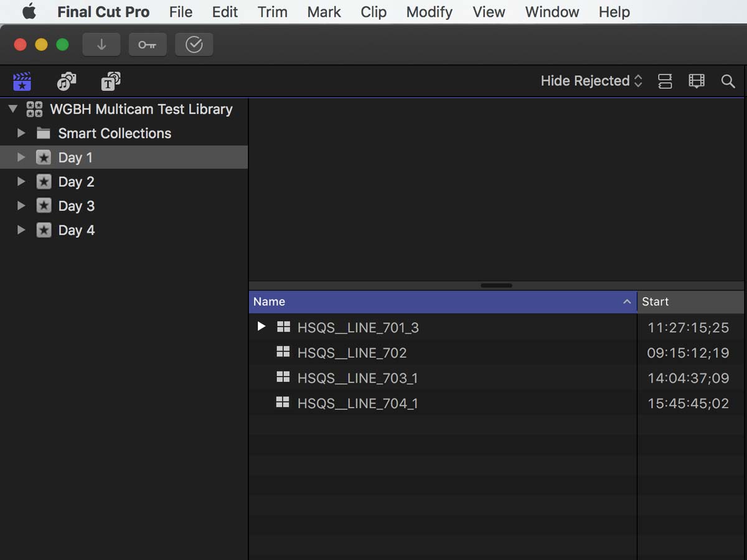This screenshot has width=747, height=560.
Task: Click the multicam icon of HSQS__LINE_704_1
Action: (283, 403)
